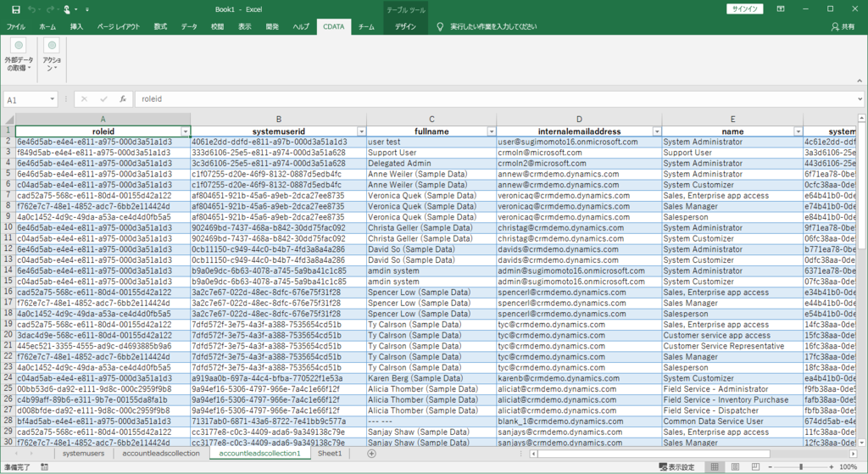
Task: Open systemuserid column filter dropdown
Action: pos(361,131)
